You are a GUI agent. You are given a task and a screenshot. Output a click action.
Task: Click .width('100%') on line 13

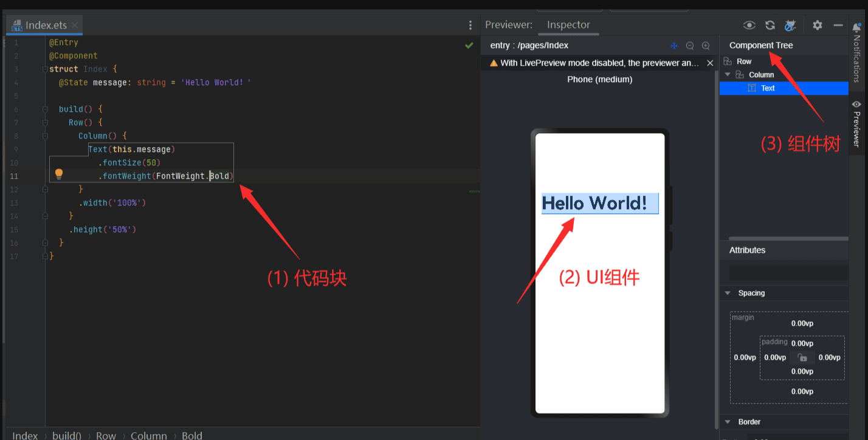(112, 203)
